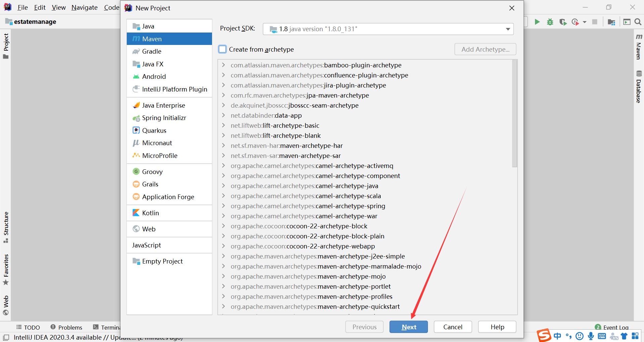644x342 pixels.
Task: Choose Groovy project type
Action: 169,172
